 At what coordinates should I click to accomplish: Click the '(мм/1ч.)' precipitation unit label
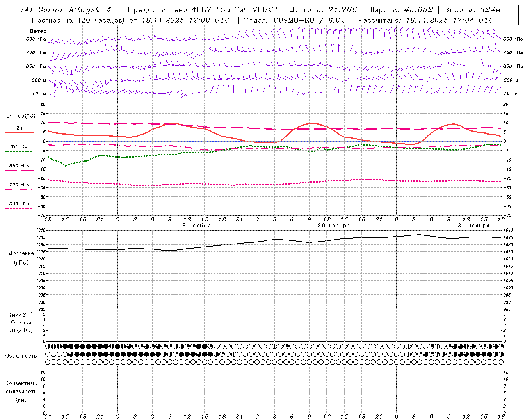(21, 330)
